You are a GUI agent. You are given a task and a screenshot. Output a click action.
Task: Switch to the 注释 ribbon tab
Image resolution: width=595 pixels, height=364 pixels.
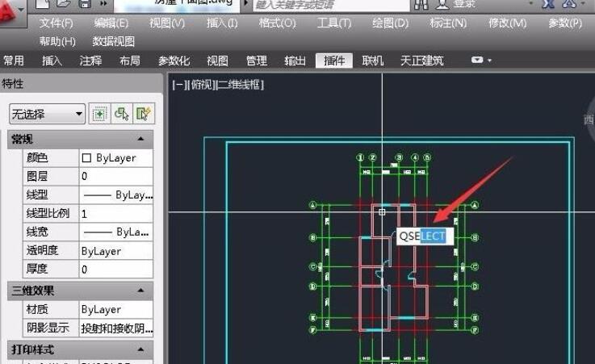(x=90, y=61)
